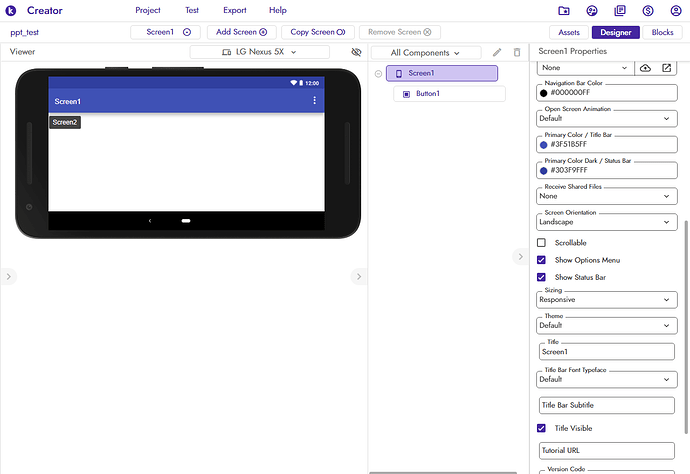This screenshot has height=474, width=690.
Task: Click the Tutorial URL input field
Action: click(x=606, y=450)
